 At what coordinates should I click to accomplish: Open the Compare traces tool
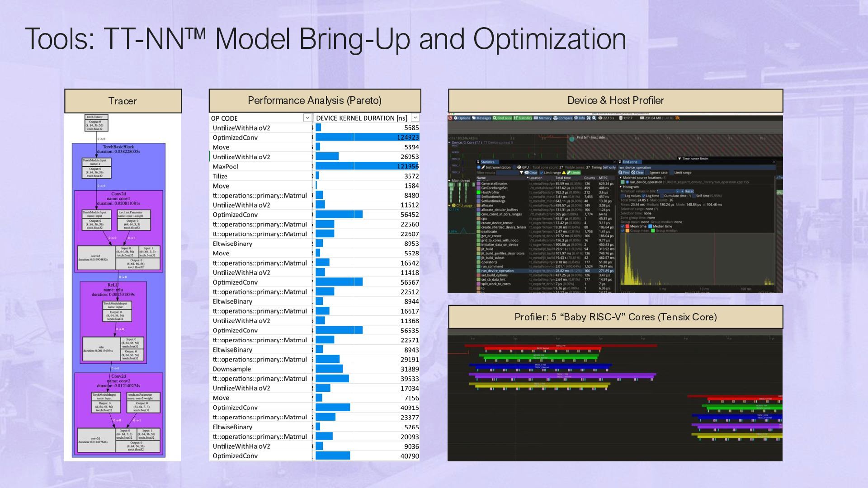[562, 118]
